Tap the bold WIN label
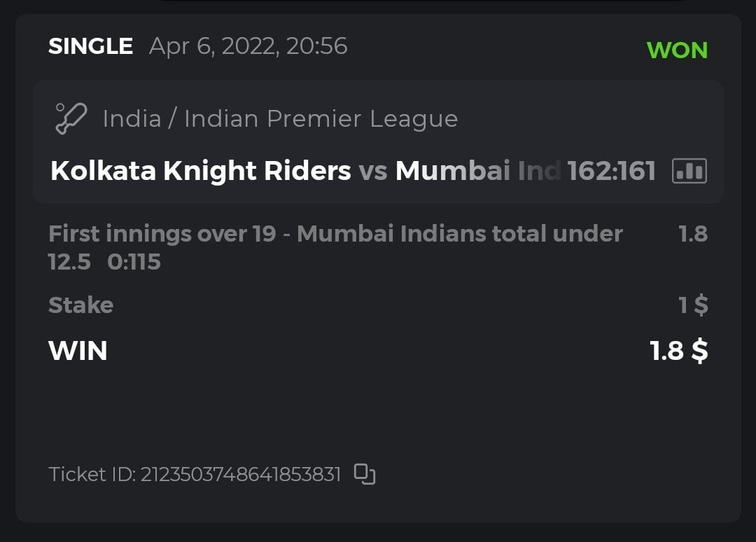 (x=78, y=350)
